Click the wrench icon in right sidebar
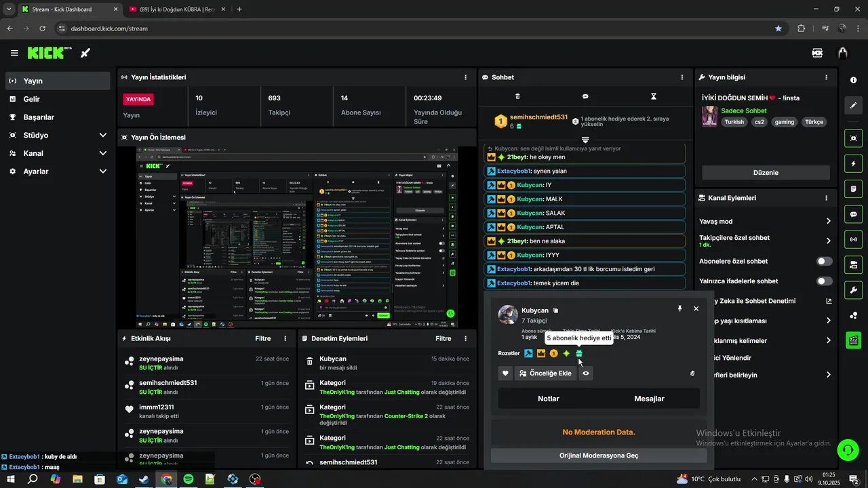Viewport: 868px width, 488px height. click(853, 290)
